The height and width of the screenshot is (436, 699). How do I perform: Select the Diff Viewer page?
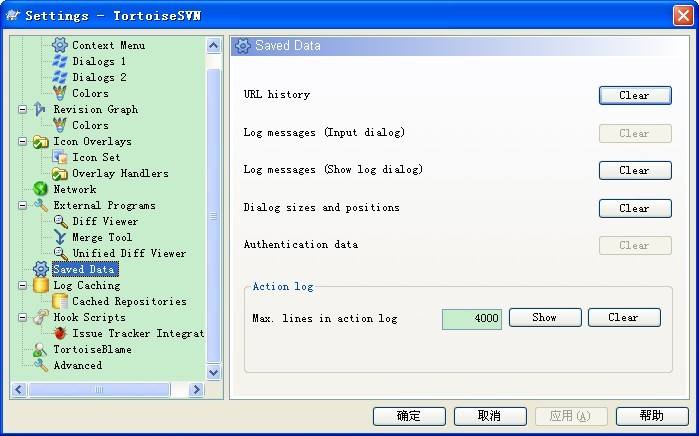click(x=105, y=222)
